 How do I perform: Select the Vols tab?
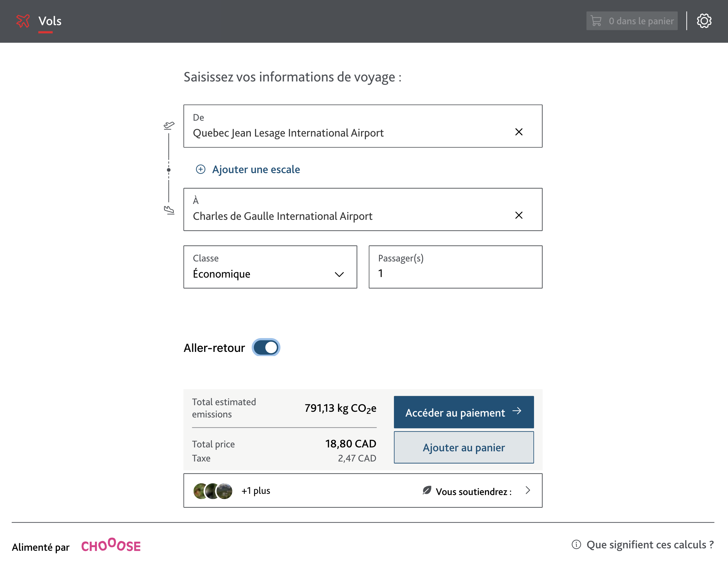point(50,21)
